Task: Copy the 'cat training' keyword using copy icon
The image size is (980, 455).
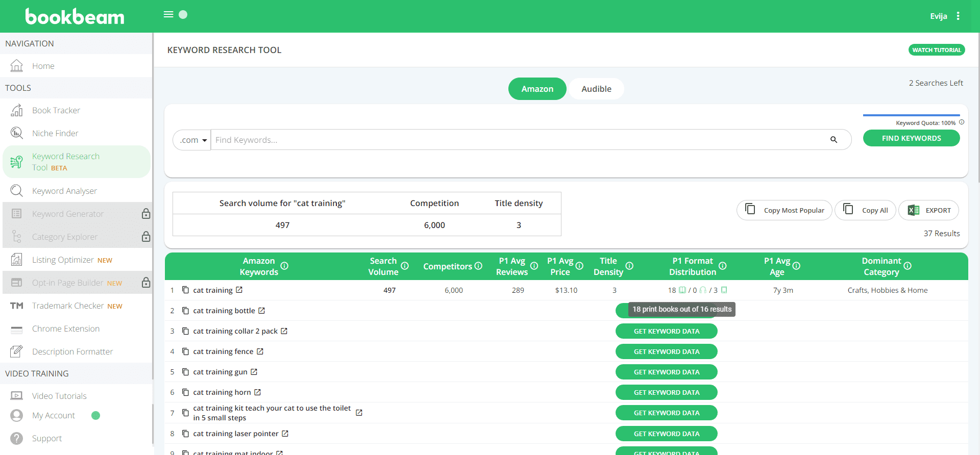Action: (x=185, y=290)
